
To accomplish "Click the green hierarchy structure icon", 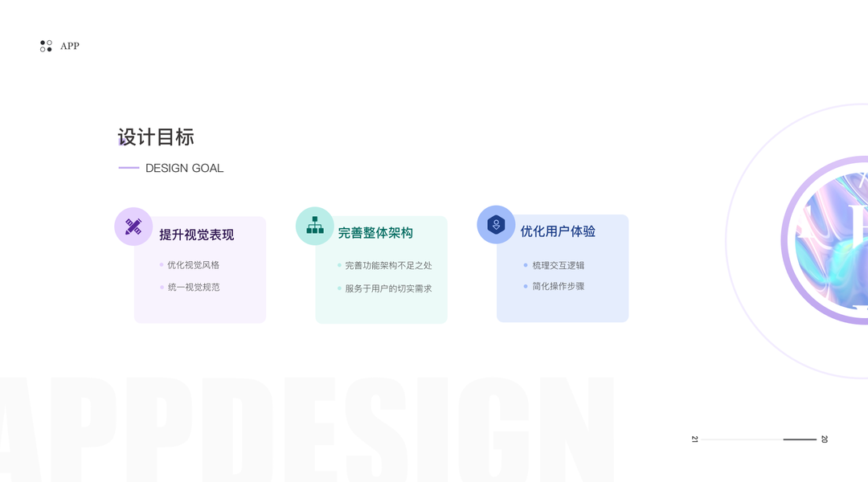I will pos(315,226).
